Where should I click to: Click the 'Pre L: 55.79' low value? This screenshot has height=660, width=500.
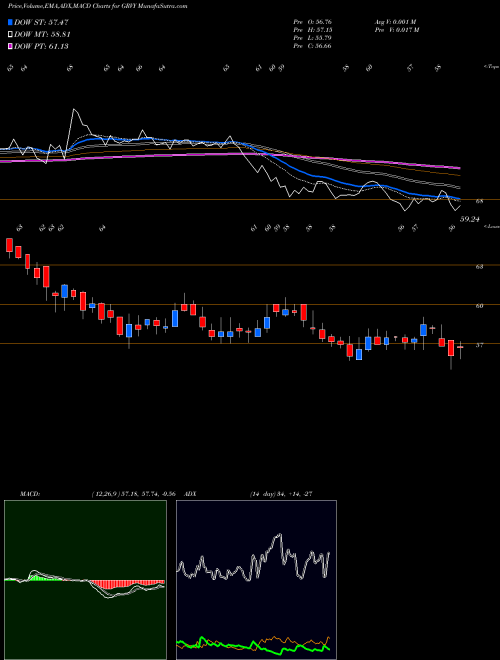point(312,38)
